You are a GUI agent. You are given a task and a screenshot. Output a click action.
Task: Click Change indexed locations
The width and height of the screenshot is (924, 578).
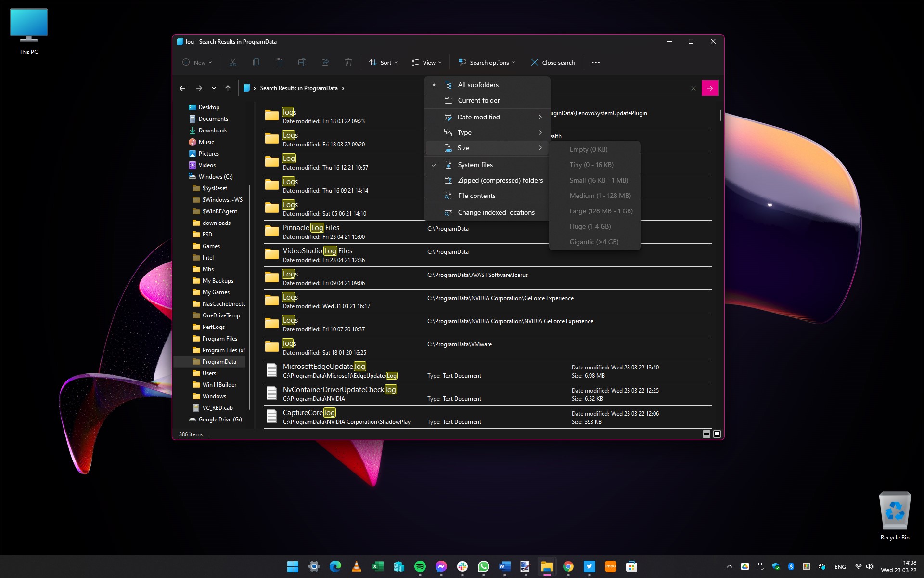(x=496, y=212)
